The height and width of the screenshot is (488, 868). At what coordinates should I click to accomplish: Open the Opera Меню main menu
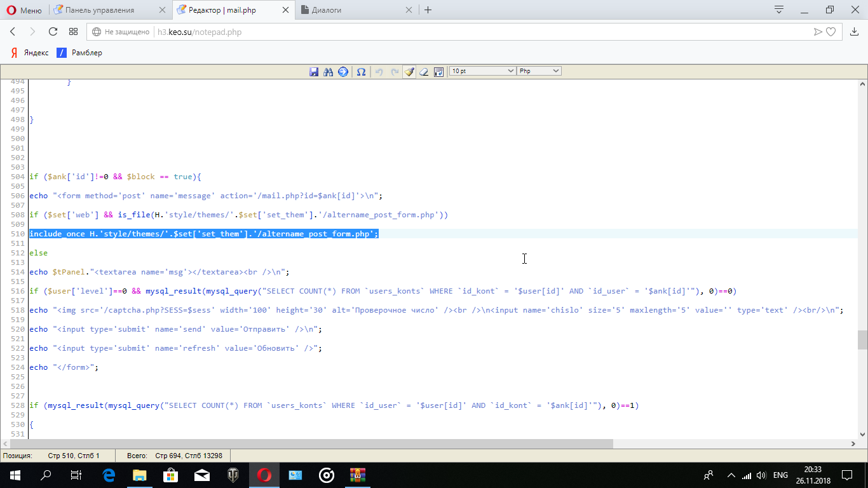tap(24, 10)
